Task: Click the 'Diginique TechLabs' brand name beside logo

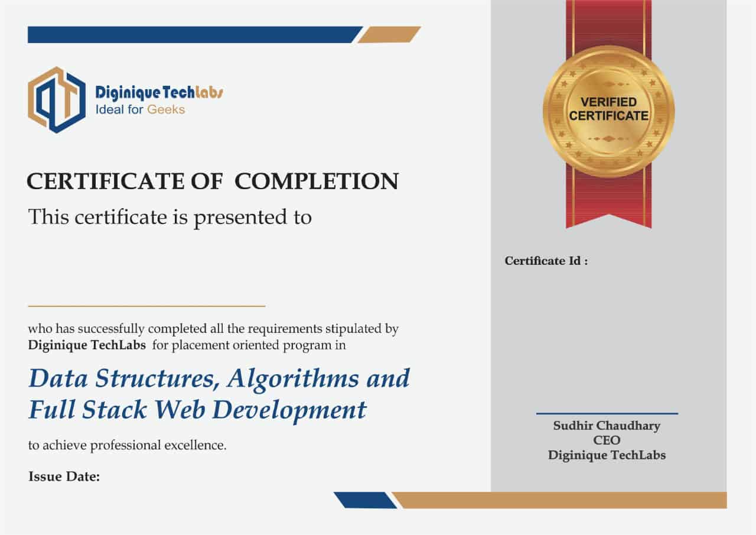Action: pyautogui.click(x=159, y=92)
